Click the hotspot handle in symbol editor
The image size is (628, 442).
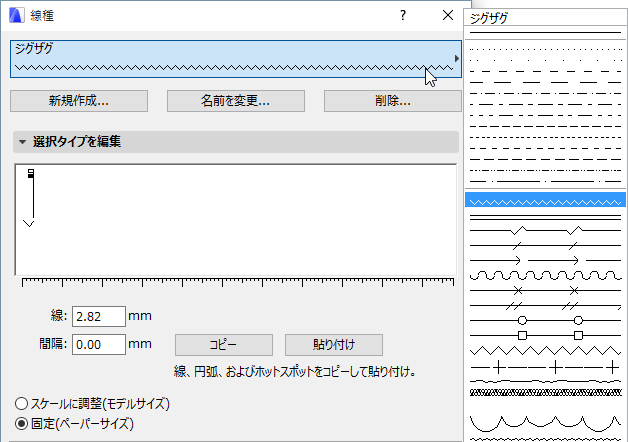[31, 173]
